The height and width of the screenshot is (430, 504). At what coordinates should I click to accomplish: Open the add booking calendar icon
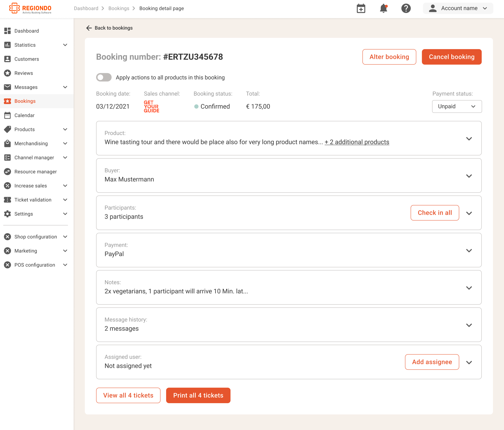(361, 8)
